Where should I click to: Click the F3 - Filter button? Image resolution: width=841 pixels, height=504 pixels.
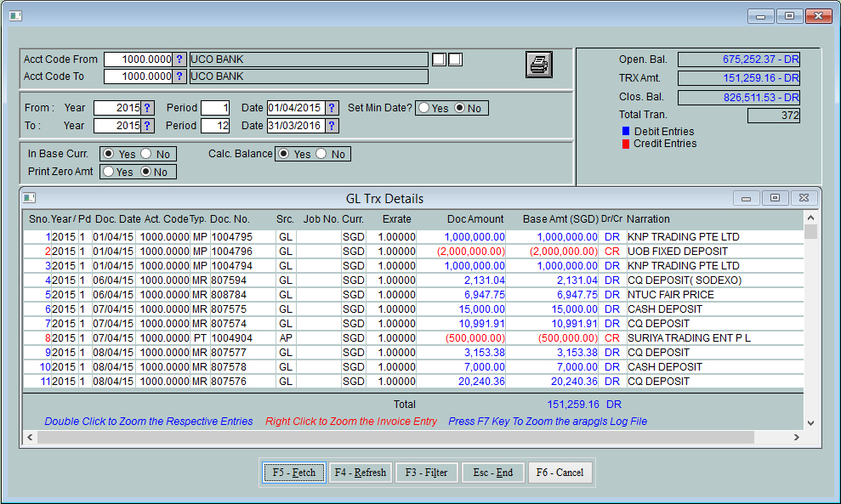427,473
